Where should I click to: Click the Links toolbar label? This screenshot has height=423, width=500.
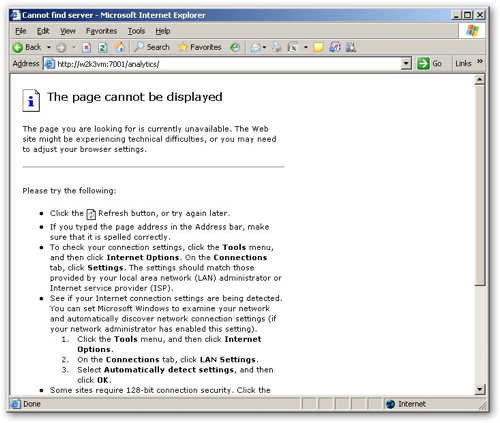point(463,63)
